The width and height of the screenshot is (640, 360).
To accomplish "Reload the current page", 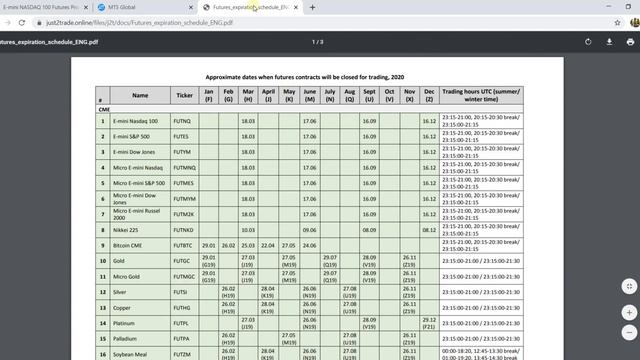I will pos(22,23).
